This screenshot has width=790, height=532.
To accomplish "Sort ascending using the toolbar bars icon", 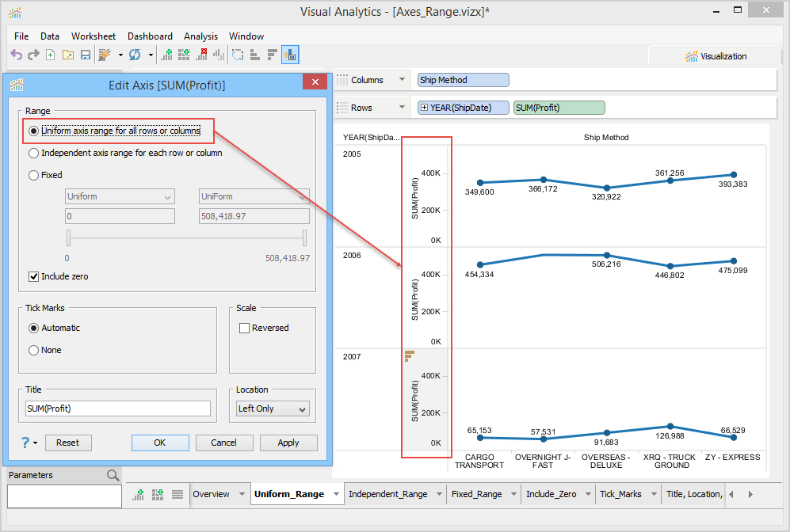I will 255,55.
